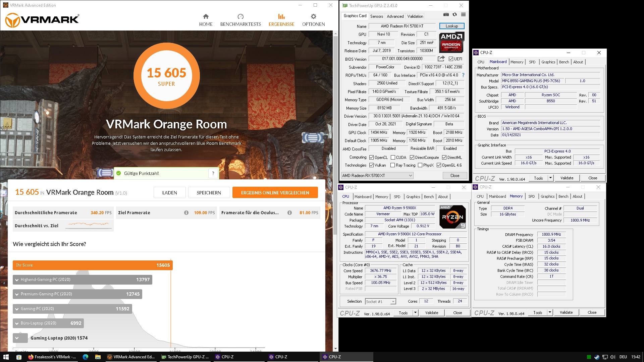Click the info icon for Oculus framerate

289,213
